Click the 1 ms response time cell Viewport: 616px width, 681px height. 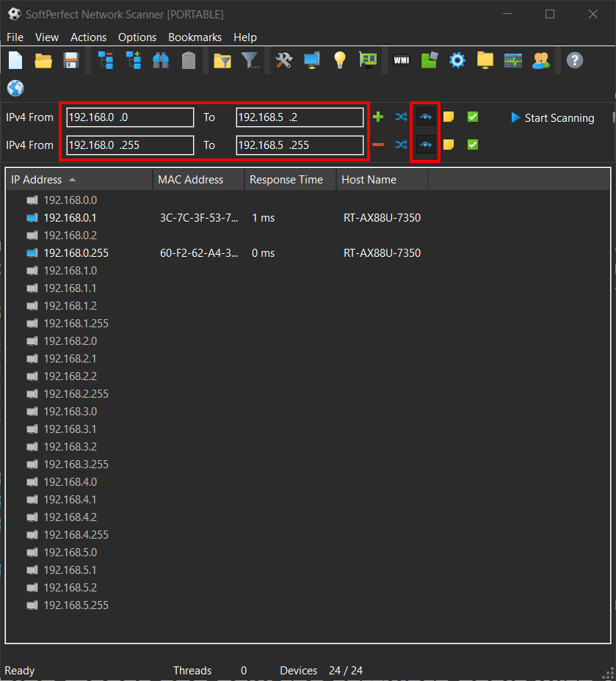(x=264, y=218)
